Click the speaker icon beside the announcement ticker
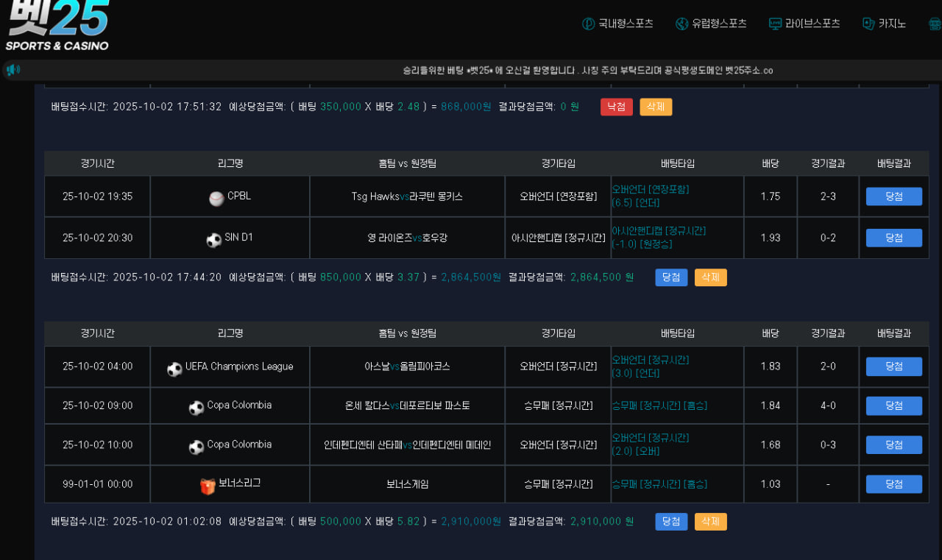 coord(13,70)
